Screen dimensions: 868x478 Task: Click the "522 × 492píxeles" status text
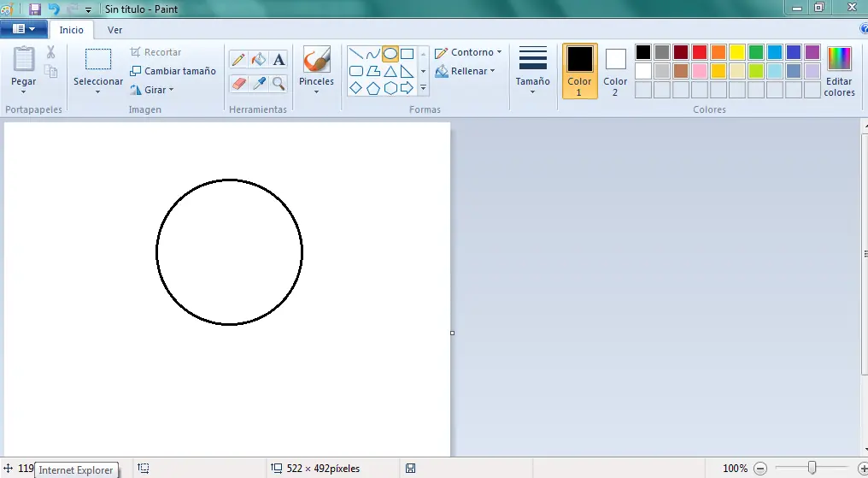(323, 469)
